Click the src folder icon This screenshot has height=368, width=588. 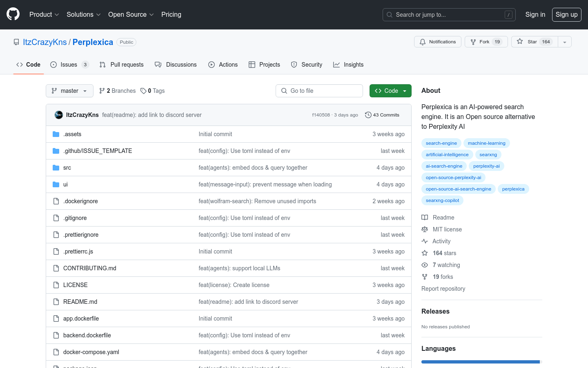pos(56,168)
